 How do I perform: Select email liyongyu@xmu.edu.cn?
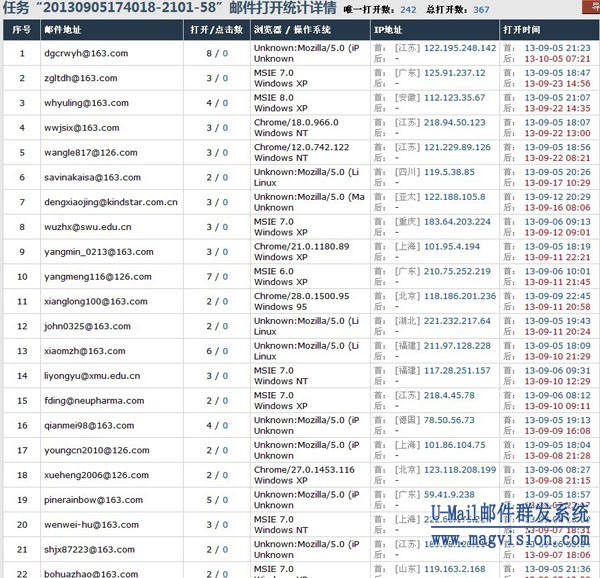coord(92,376)
